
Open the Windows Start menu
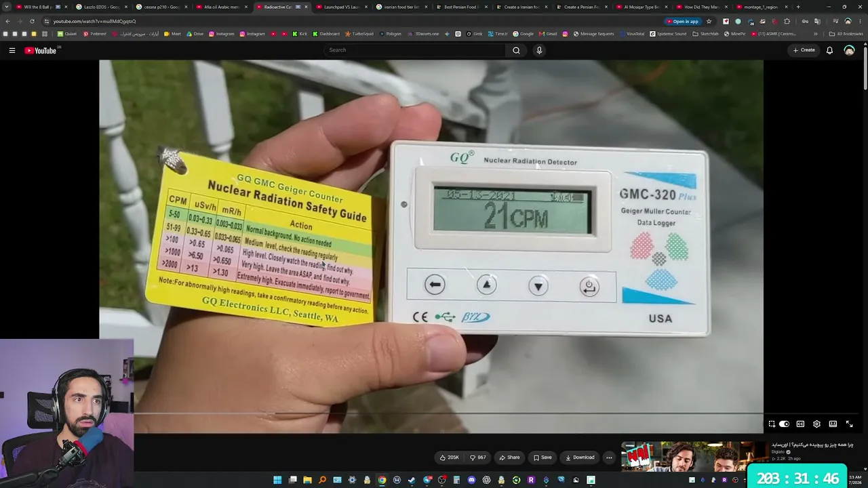click(x=277, y=480)
